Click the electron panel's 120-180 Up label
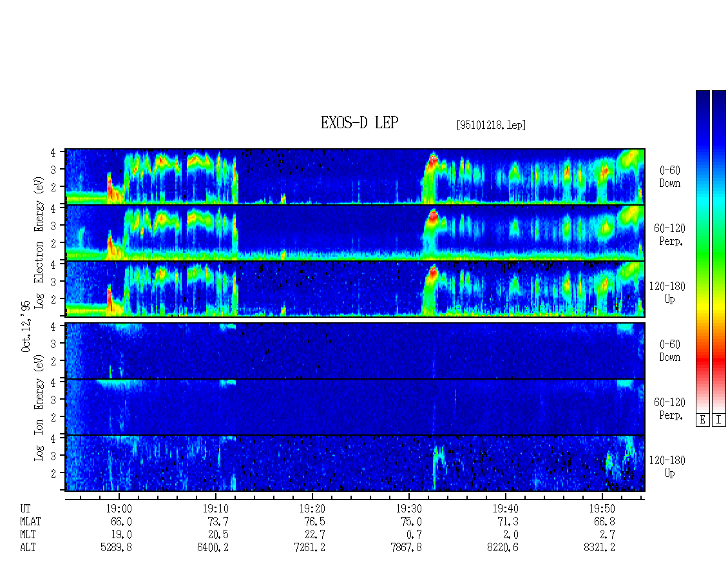This screenshot has height=564, width=728. [x=667, y=293]
